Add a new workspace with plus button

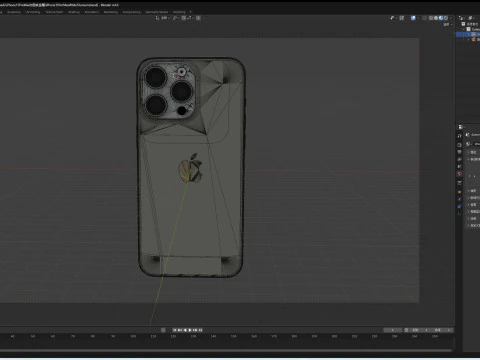[190, 12]
